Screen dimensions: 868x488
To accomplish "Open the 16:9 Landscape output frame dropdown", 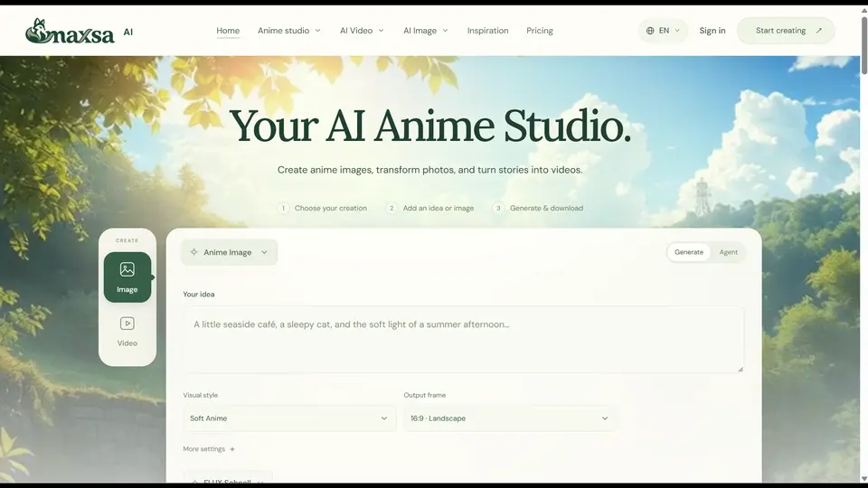I will [509, 418].
